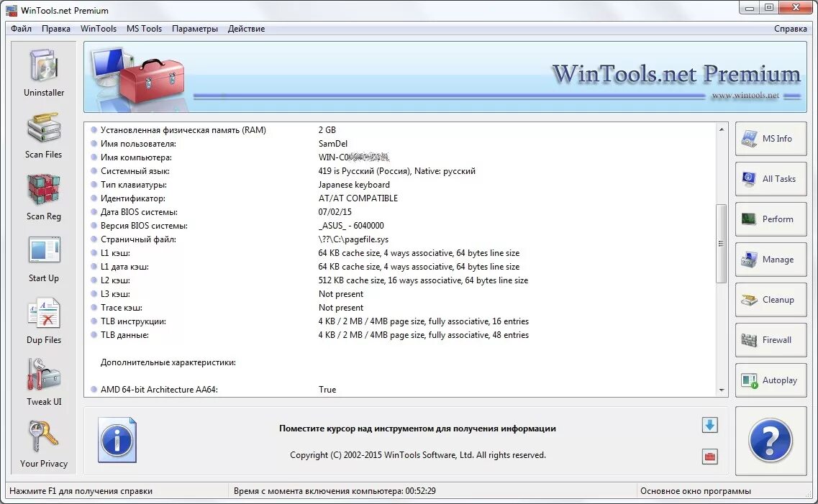
Task: Click the 'Japanese keyboard' value
Action: click(354, 185)
